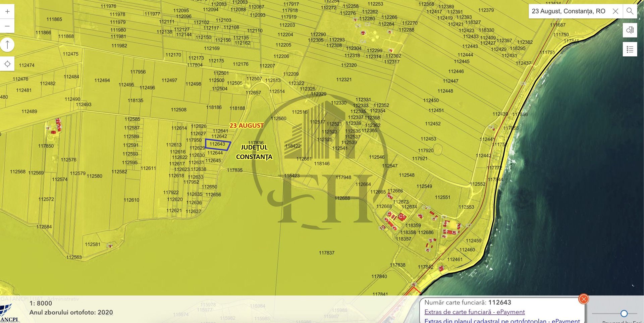
Task: Click the layer opacity slider handle
Action: click(x=624, y=313)
